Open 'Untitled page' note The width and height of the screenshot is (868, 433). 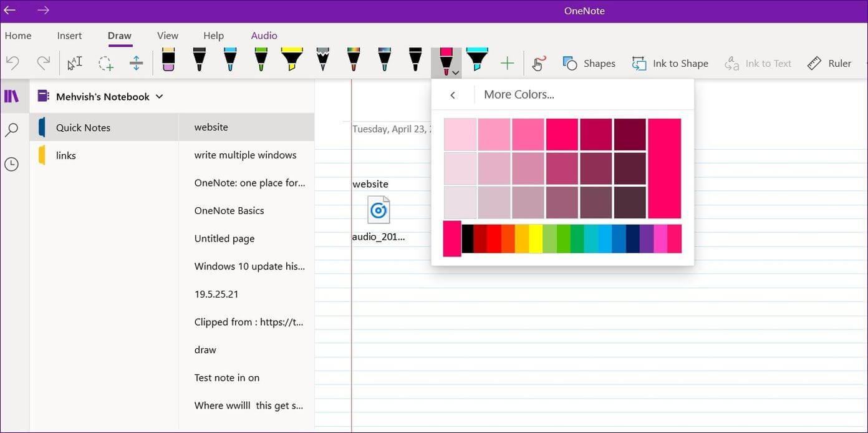coord(246,238)
